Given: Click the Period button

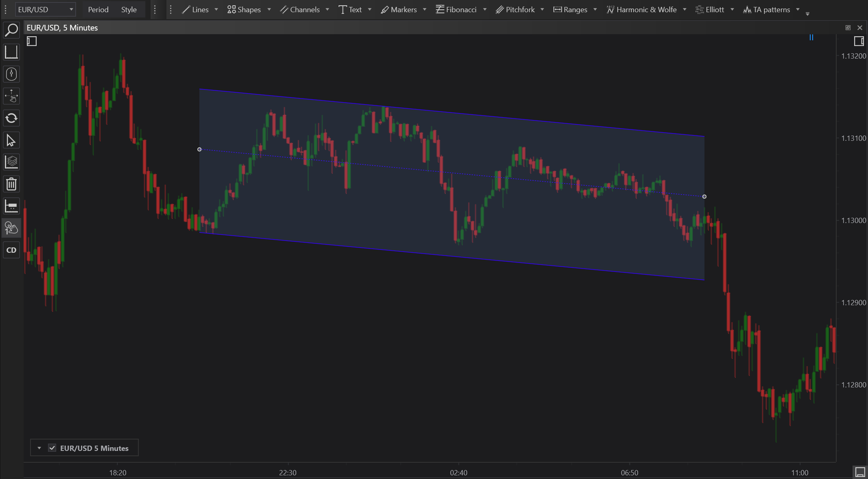Looking at the screenshot, I should [98, 9].
